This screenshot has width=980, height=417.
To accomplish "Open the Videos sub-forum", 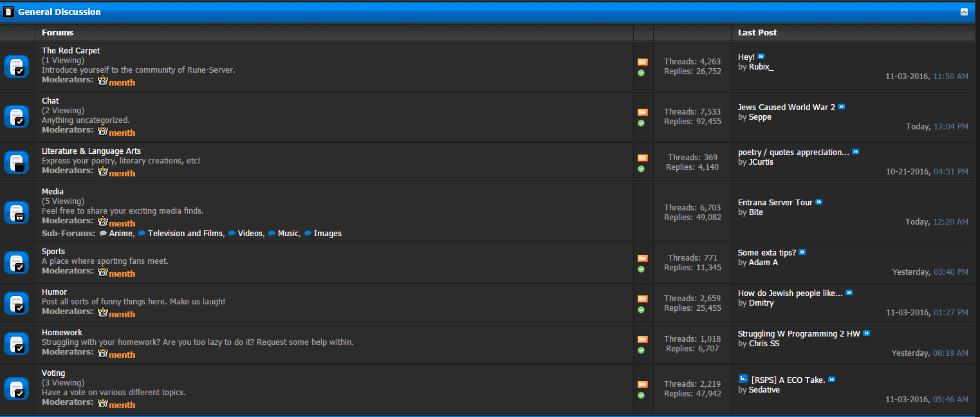I will pos(250,234).
